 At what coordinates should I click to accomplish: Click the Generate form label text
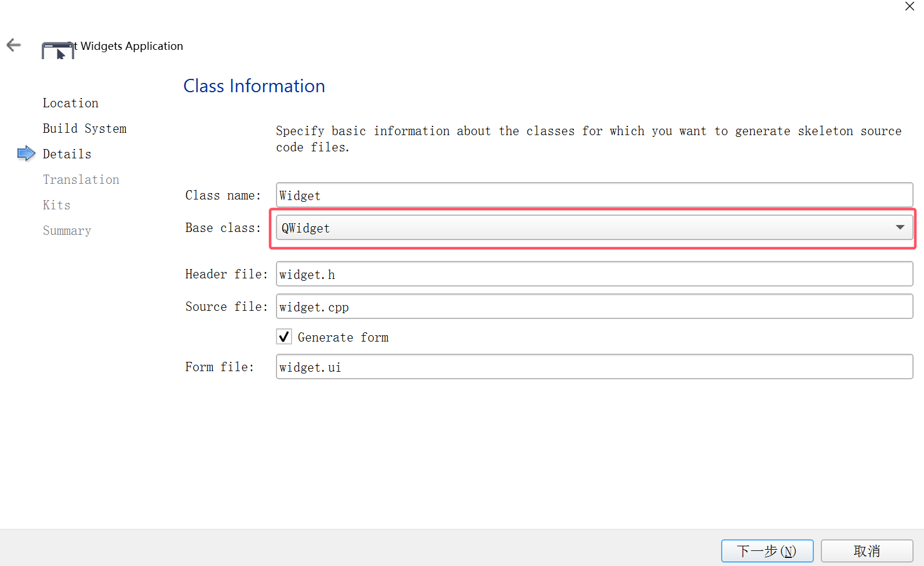pyautogui.click(x=343, y=338)
